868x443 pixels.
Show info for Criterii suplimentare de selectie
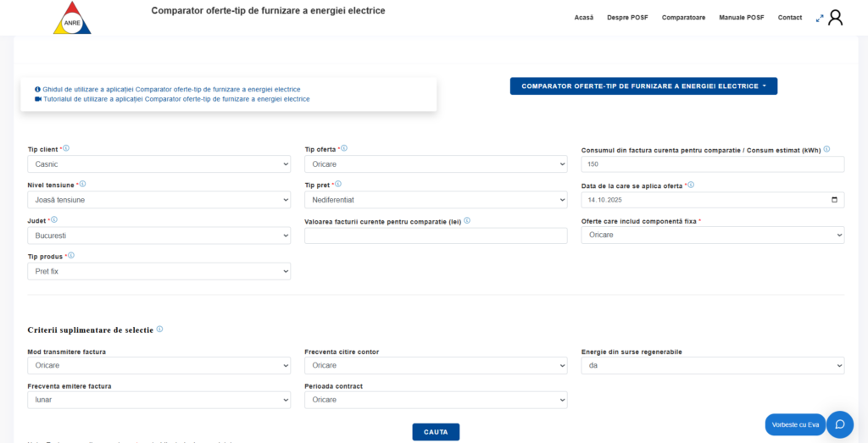click(159, 329)
